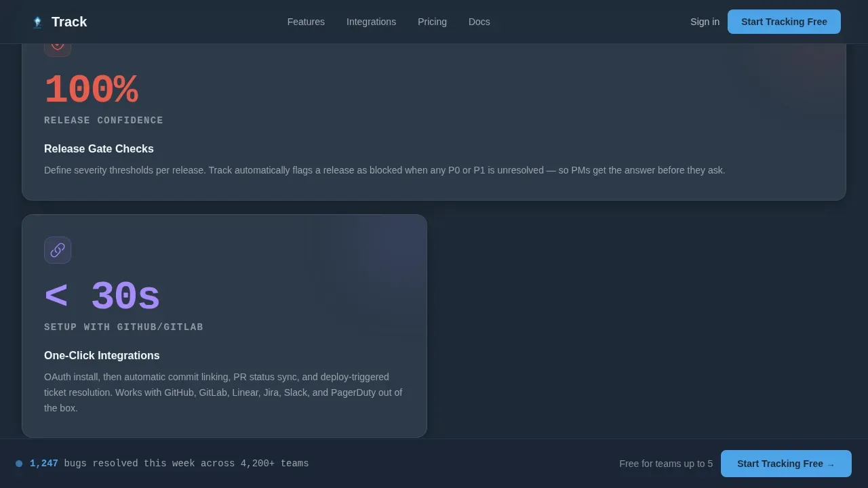Image resolution: width=868 pixels, height=488 pixels.
Task: Click the blue status dot in footer bar
Action: (x=19, y=464)
